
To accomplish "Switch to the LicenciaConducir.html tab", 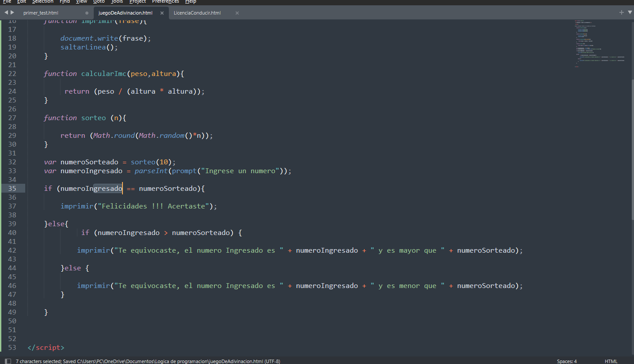I will (x=197, y=13).
